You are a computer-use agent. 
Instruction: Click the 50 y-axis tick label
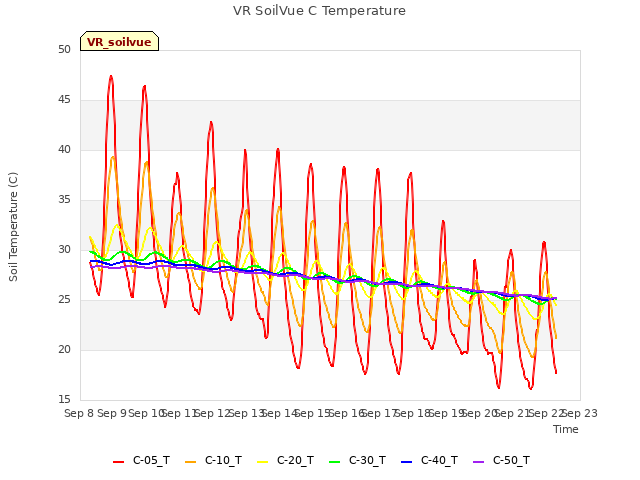tap(64, 50)
